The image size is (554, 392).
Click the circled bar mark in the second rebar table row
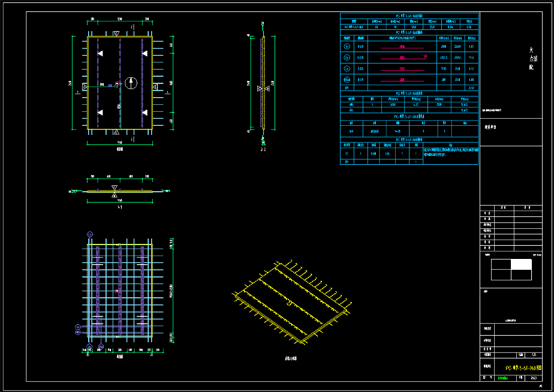(347, 57)
